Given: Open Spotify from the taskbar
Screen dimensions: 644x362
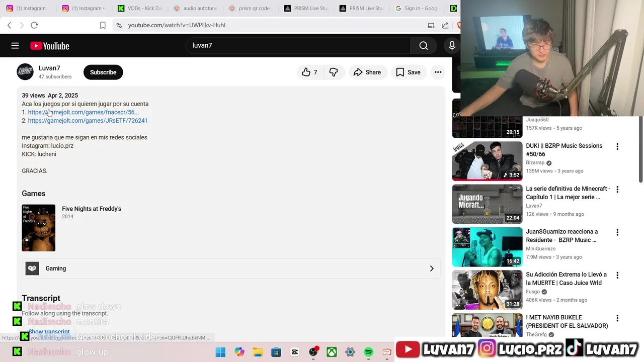Looking at the screenshot, I should (369, 352).
